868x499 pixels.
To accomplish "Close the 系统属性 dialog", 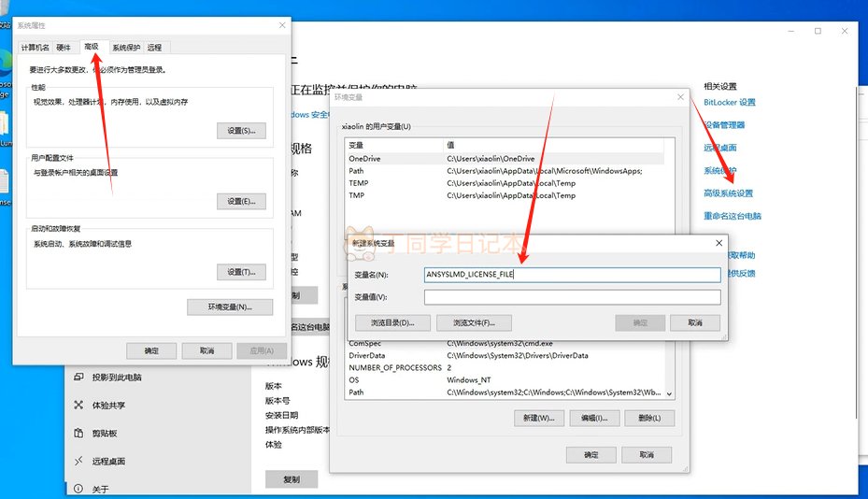I will click(x=282, y=25).
